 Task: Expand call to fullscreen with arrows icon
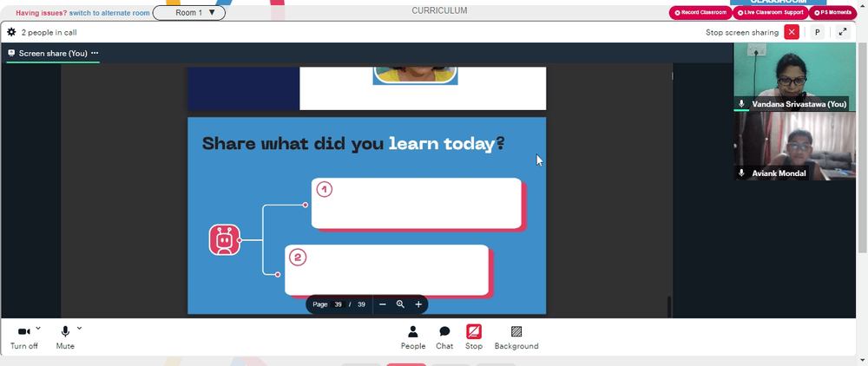(843, 32)
